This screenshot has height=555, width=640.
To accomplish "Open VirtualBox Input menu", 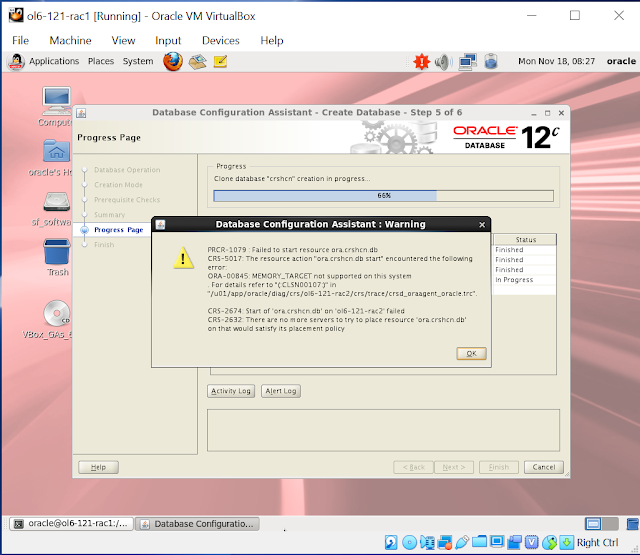I will tap(168, 40).
